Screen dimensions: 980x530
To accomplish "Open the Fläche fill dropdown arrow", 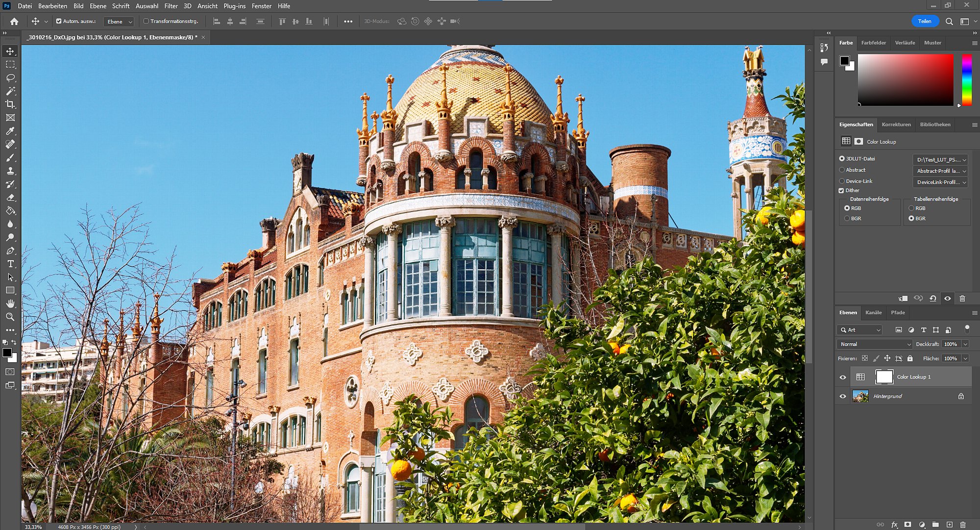I will click(x=965, y=358).
